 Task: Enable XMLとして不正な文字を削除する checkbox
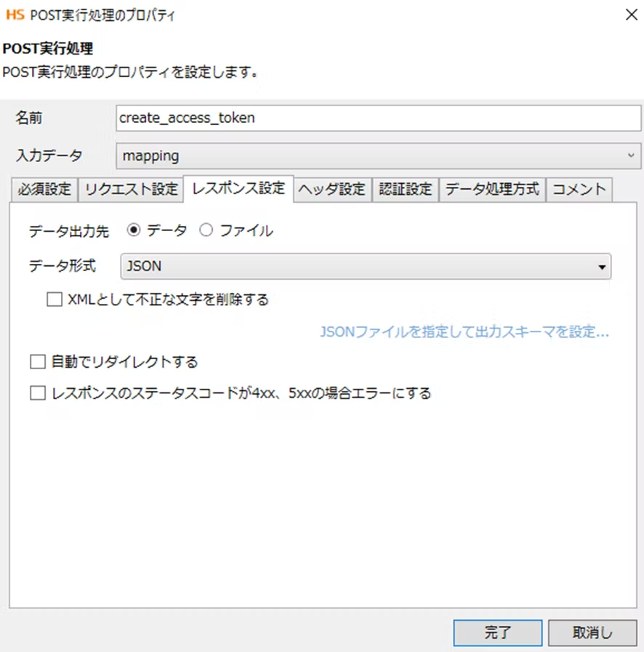coord(55,299)
